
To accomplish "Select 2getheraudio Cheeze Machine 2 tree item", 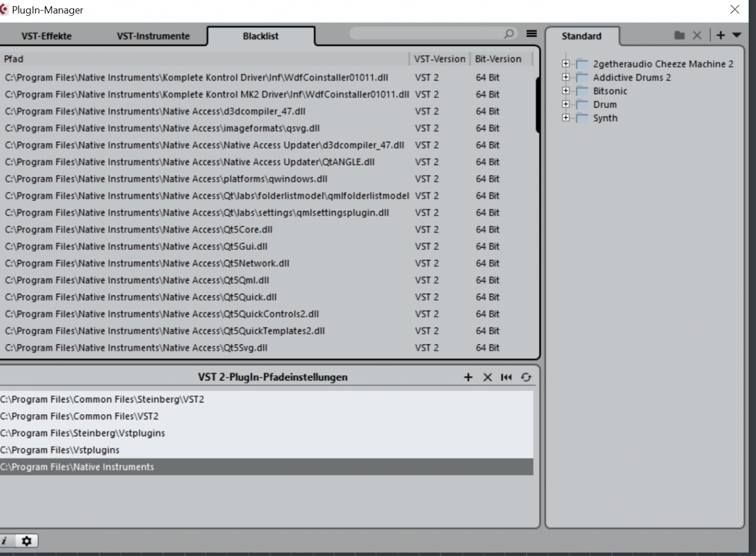I will [x=663, y=64].
